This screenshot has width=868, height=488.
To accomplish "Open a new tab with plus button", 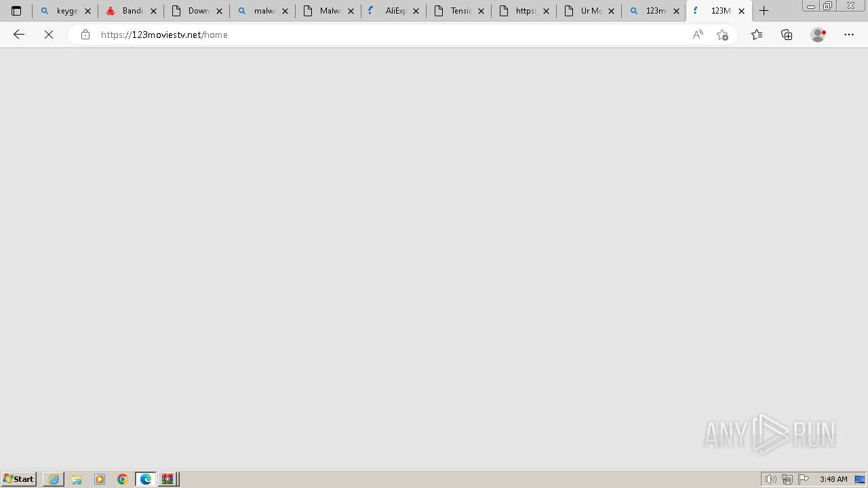I will pos(764,11).
